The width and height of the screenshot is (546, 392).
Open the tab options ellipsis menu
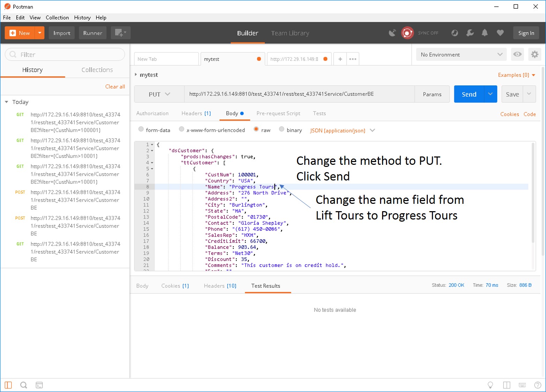pyautogui.click(x=353, y=59)
